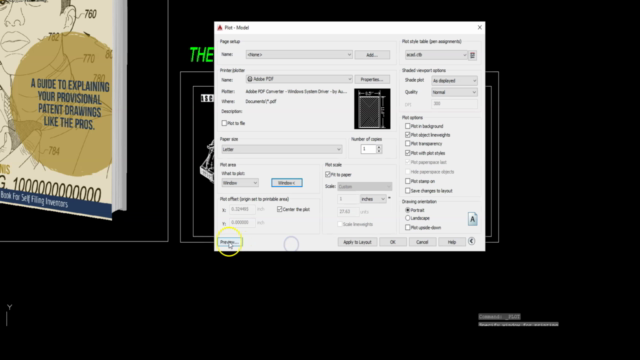Decrease number of copies with down arrow
Screen dimensions: 640x360
tap(379, 151)
